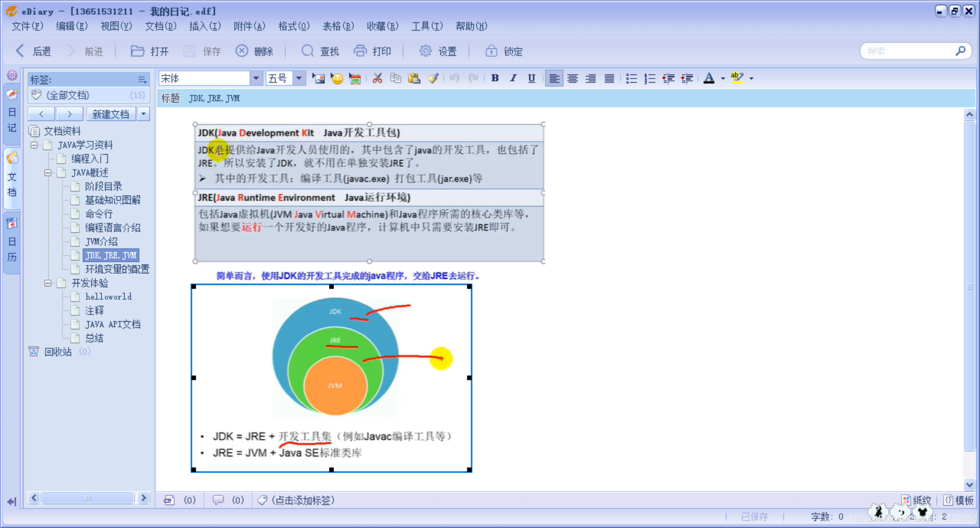Open the font size dropdown

pyautogui.click(x=299, y=78)
